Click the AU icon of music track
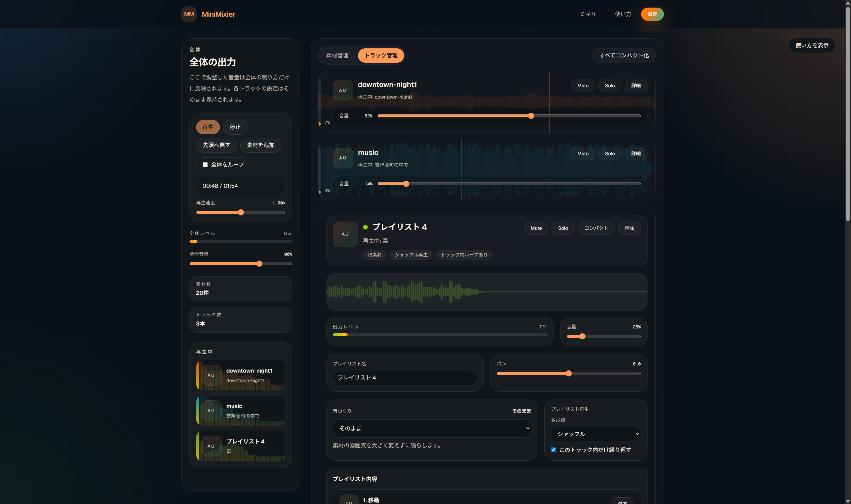 (343, 158)
